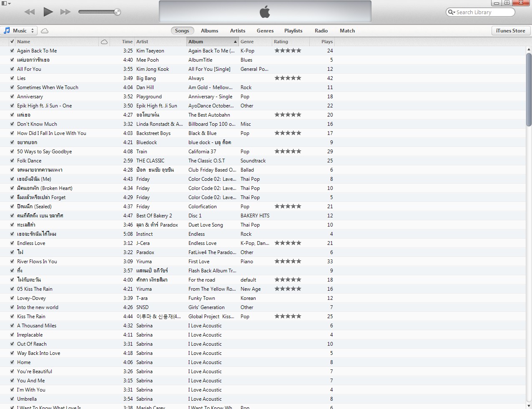Uncheck the song Again Back To Me
Screen dimensions: 532x409
pyautogui.click(x=12, y=51)
